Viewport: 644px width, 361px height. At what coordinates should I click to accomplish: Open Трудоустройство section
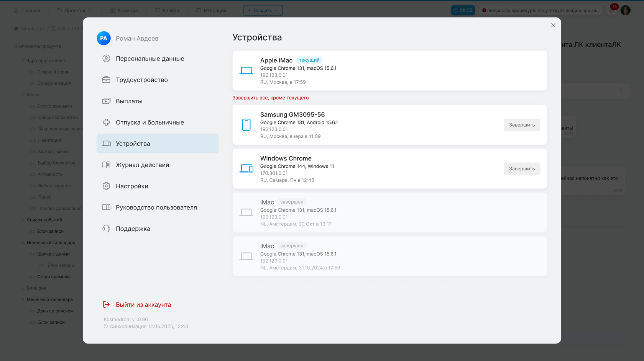coord(158,80)
